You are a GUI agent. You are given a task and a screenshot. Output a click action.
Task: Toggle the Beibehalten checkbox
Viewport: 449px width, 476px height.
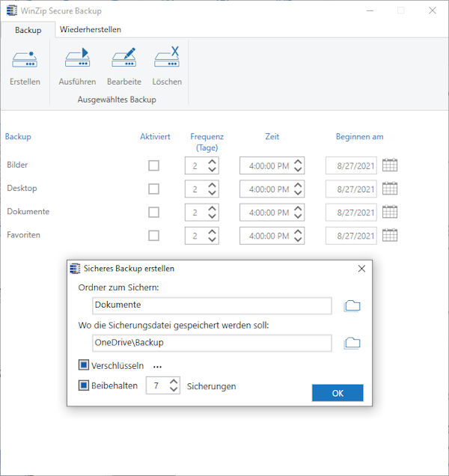pos(84,385)
